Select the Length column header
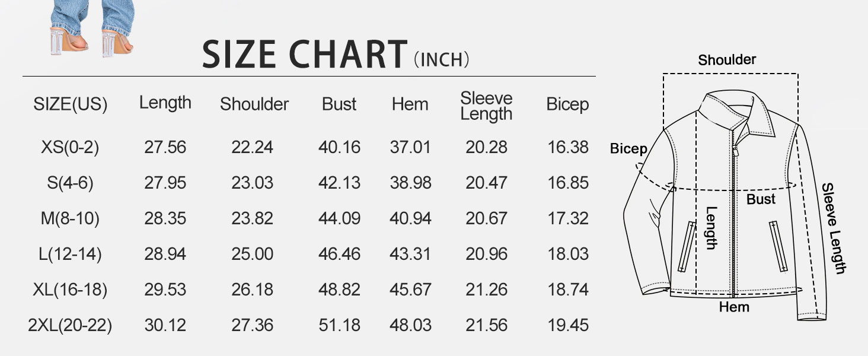Image resolution: width=868 pixels, height=356 pixels. click(165, 103)
